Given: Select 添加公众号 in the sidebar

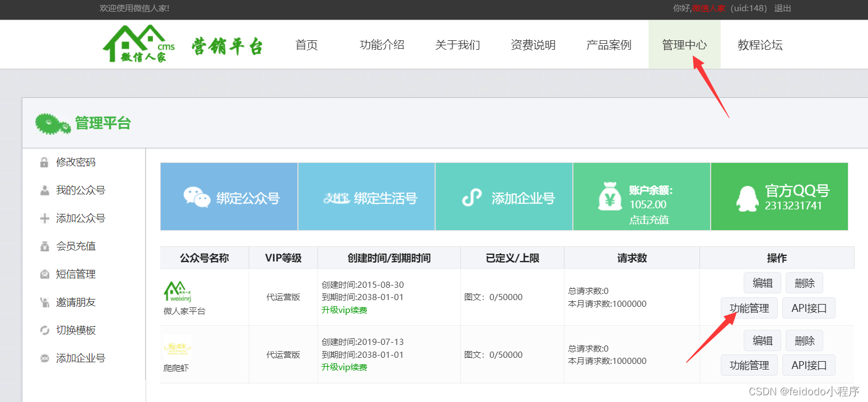Looking at the screenshot, I should click(81, 218).
